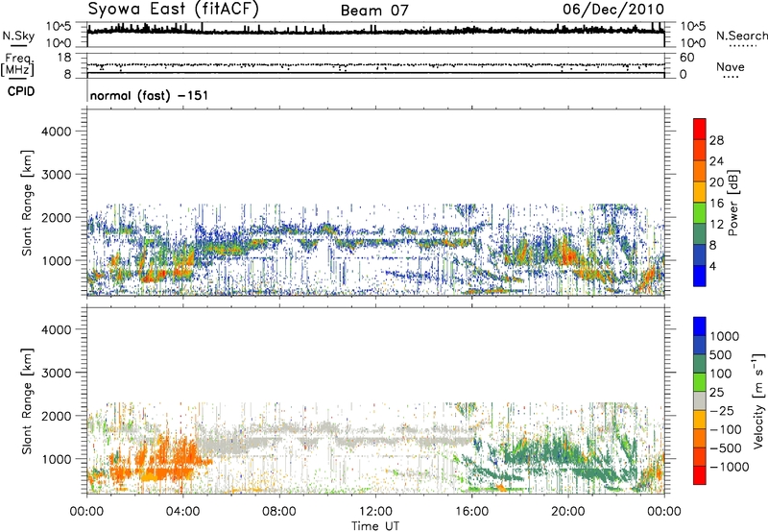The width and height of the screenshot is (768, 532).
Task: Click the "24" label on power colorbar
Action: pyautogui.click(x=716, y=161)
